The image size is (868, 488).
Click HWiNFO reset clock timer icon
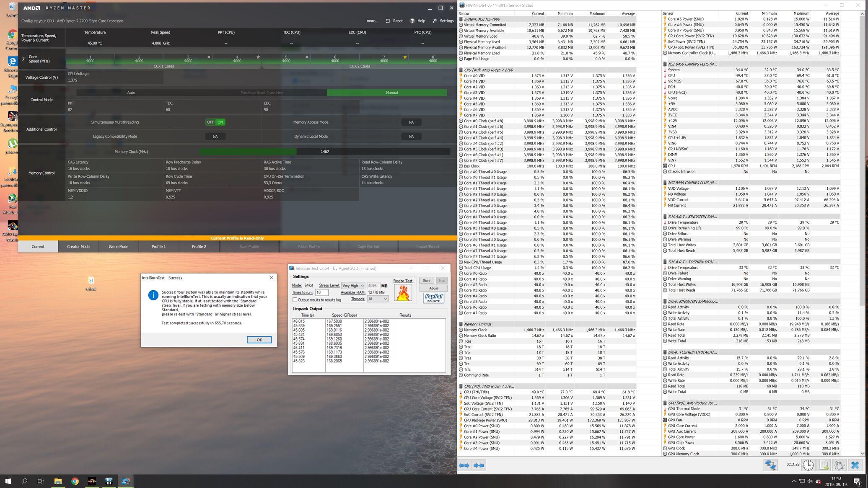click(x=808, y=465)
